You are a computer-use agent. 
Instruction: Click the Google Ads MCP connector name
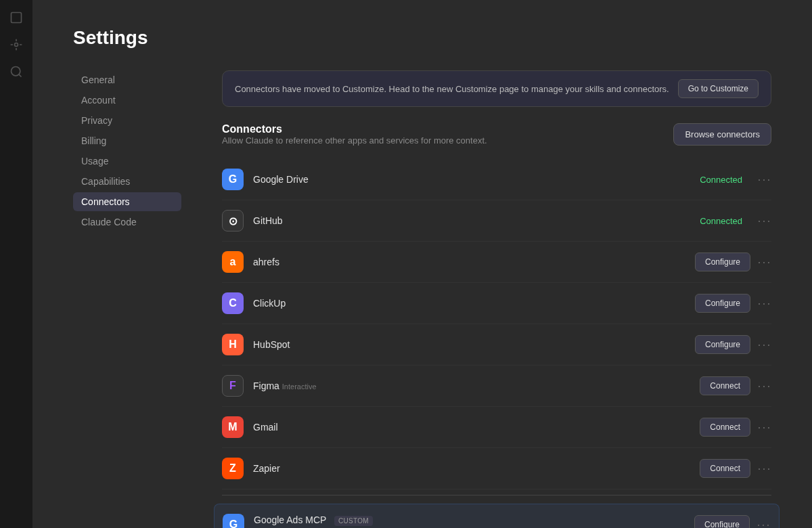[x=290, y=520]
